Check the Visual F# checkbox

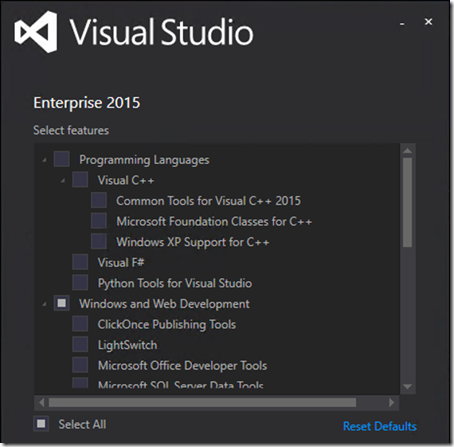click(80, 262)
